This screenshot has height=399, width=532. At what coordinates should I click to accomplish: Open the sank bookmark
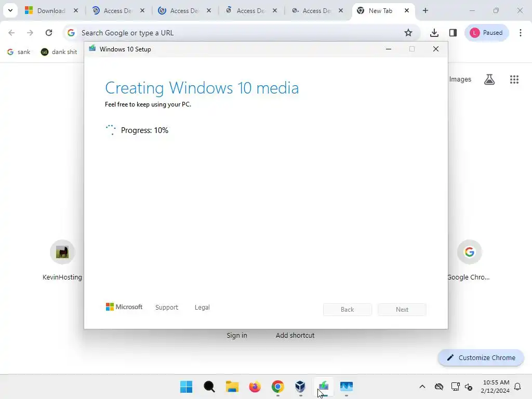tap(19, 52)
